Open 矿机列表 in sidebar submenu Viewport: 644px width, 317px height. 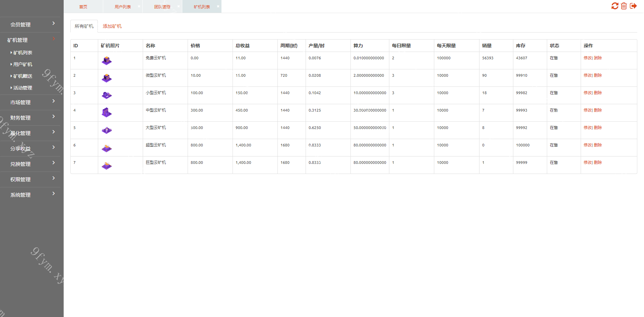point(23,53)
